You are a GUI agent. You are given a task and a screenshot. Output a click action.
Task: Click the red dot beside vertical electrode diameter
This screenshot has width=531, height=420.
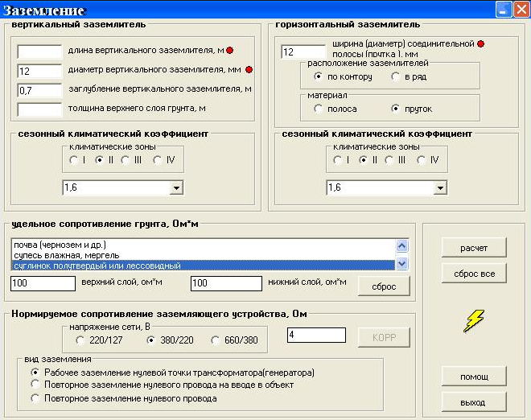point(249,70)
